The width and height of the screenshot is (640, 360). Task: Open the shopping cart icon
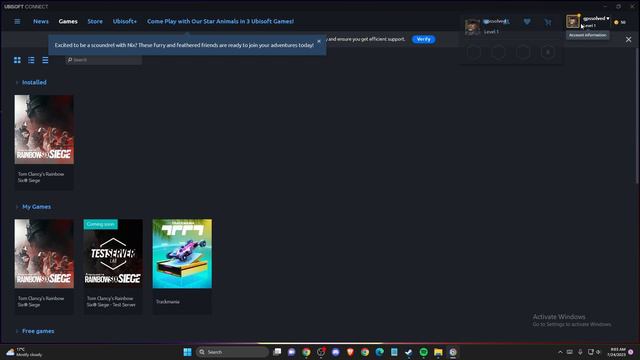pos(548,22)
